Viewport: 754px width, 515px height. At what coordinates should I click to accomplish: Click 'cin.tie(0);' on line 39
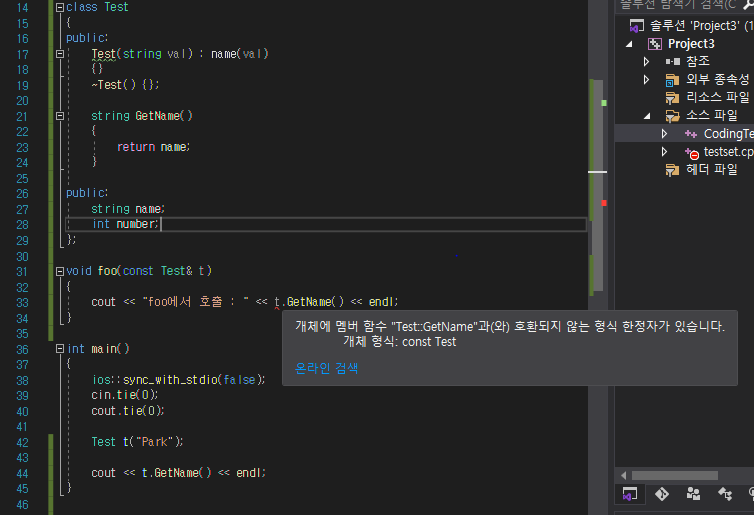tap(125, 395)
